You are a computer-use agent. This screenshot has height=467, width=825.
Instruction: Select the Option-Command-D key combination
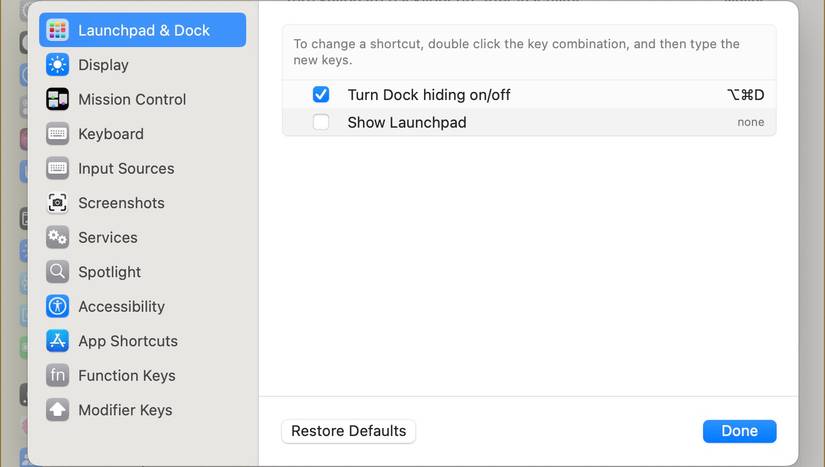(x=745, y=95)
